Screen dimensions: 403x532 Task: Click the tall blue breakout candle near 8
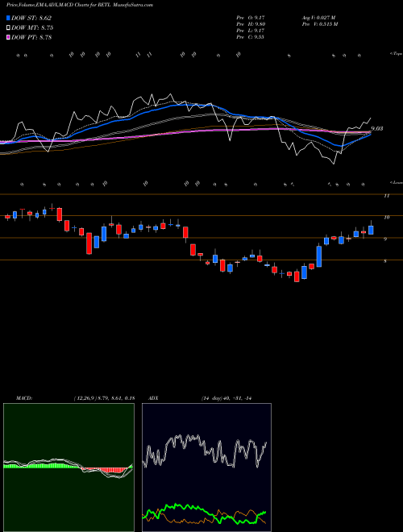click(319, 256)
